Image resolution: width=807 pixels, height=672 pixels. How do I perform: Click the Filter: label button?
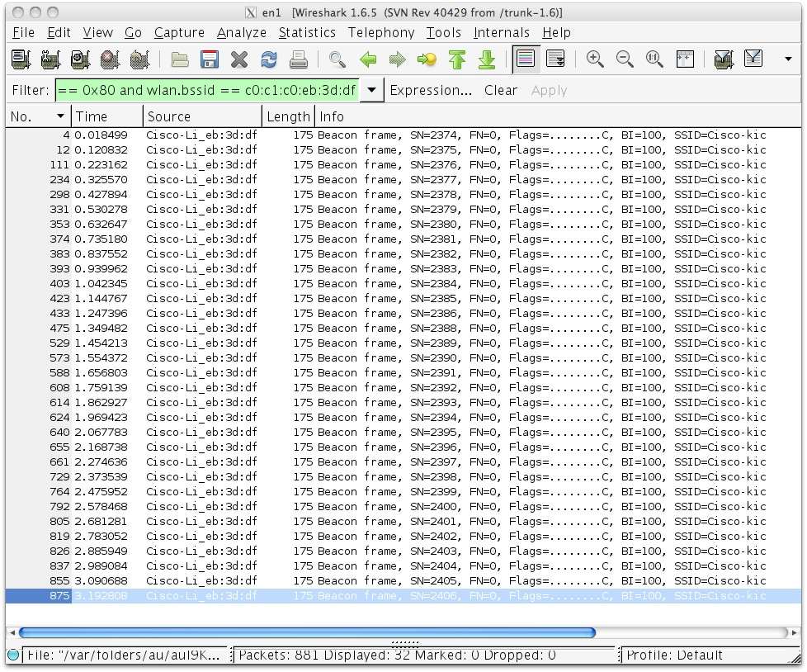click(x=31, y=90)
